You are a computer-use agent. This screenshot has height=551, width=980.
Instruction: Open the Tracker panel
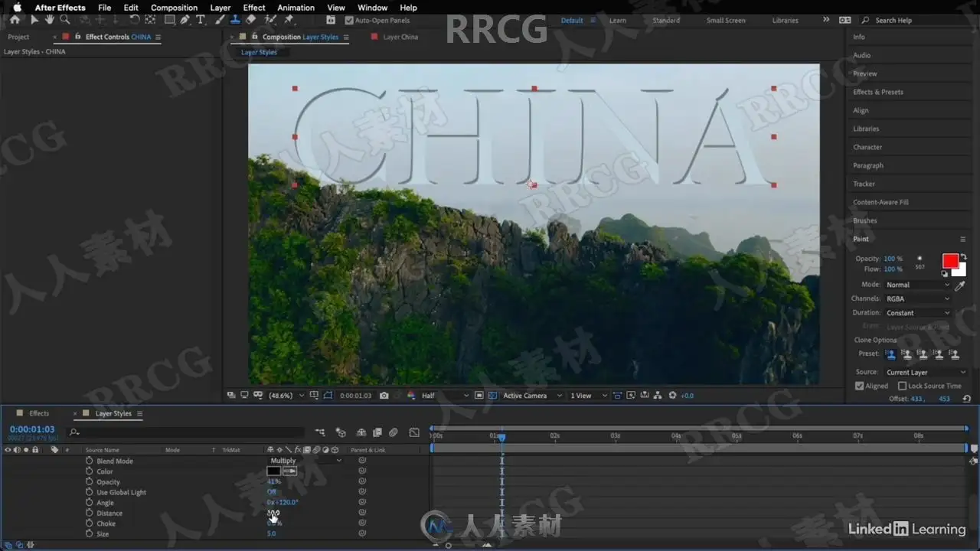click(x=864, y=184)
